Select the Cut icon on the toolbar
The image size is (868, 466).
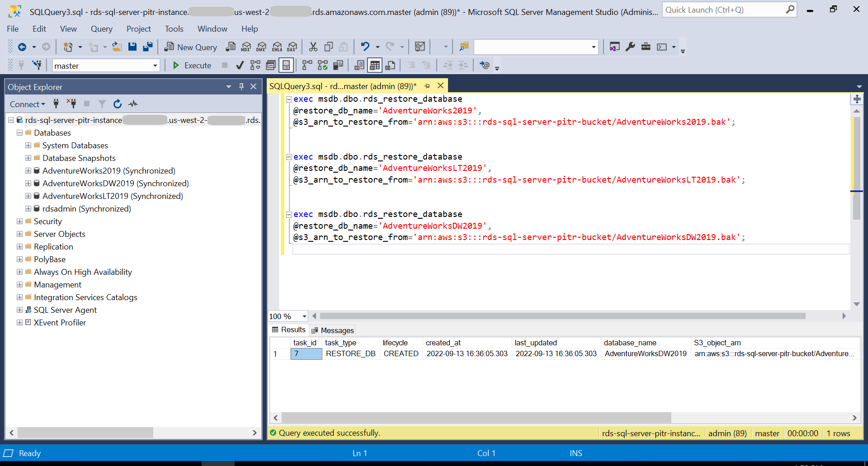coord(313,47)
